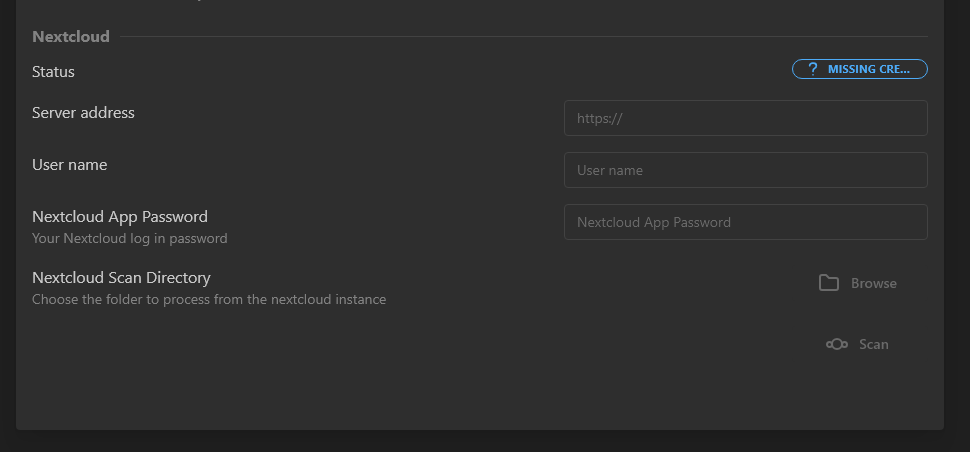Click the Server address label
970x452 pixels.
coord(83,113)
